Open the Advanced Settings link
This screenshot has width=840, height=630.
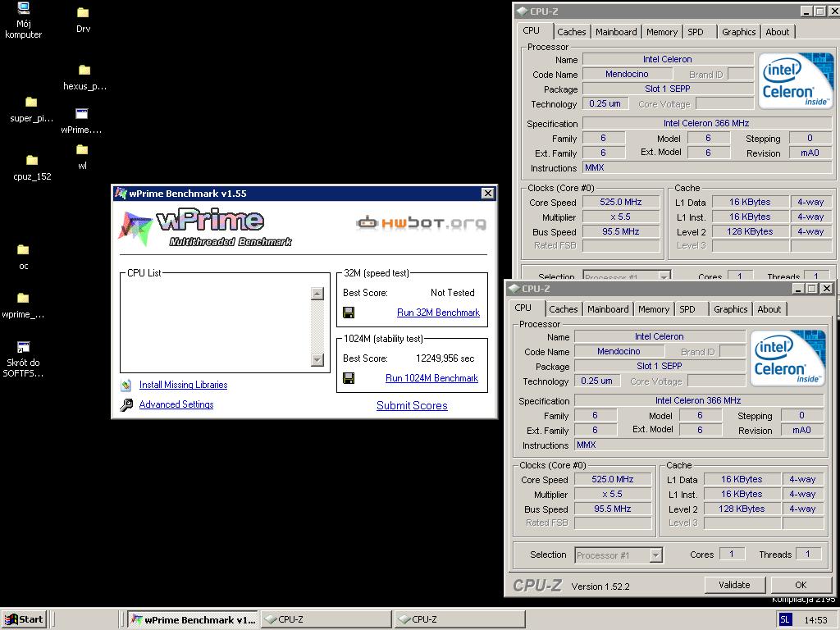point(176,404)
